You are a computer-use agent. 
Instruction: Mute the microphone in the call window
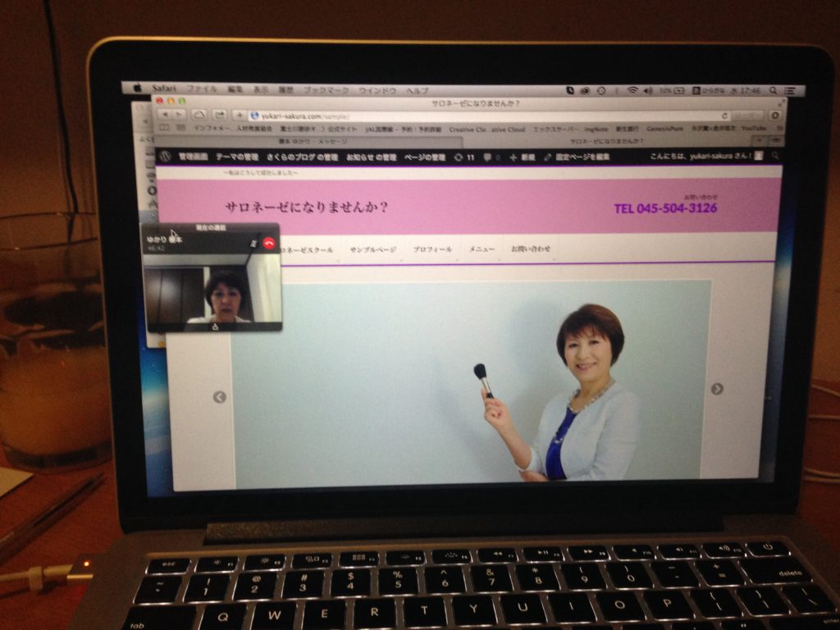(x=254, y=244)
